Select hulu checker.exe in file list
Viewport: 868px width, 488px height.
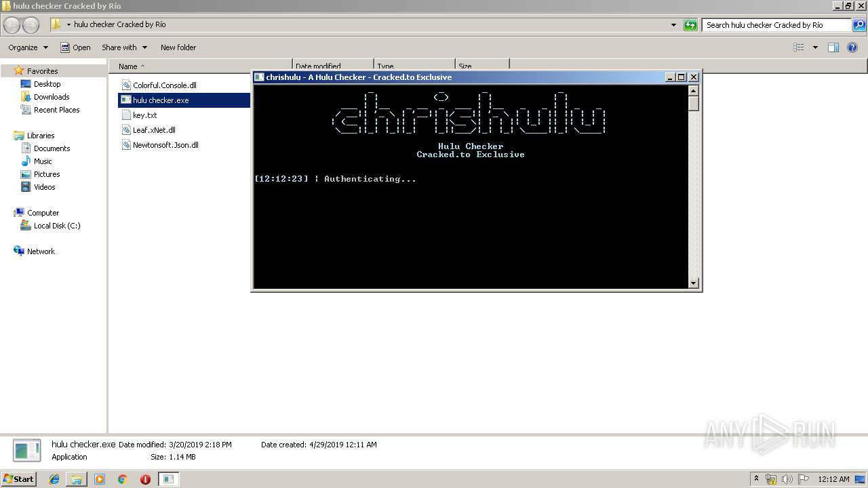click(184, 100)
